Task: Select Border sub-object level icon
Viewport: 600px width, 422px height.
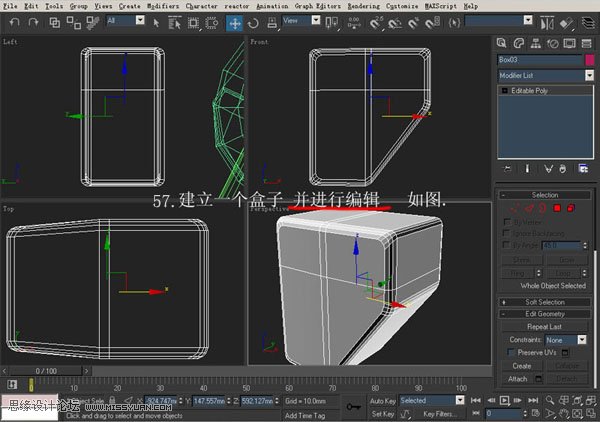Action: (543, 208)
